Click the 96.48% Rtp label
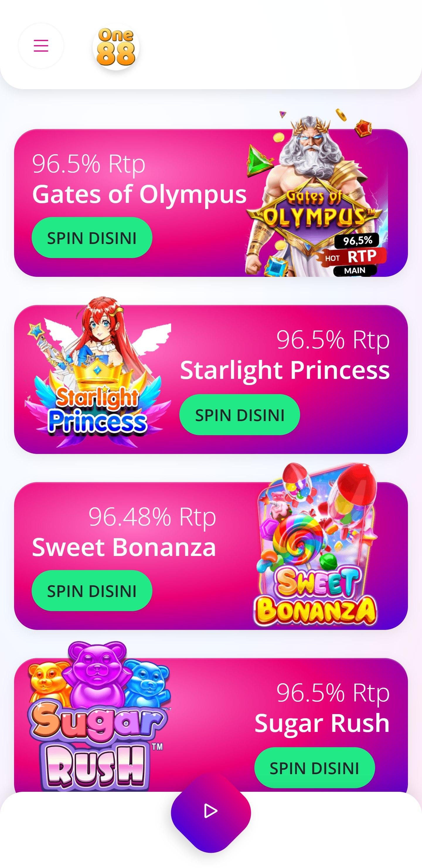Screen dimensions: 422x868 pos(152,517)
